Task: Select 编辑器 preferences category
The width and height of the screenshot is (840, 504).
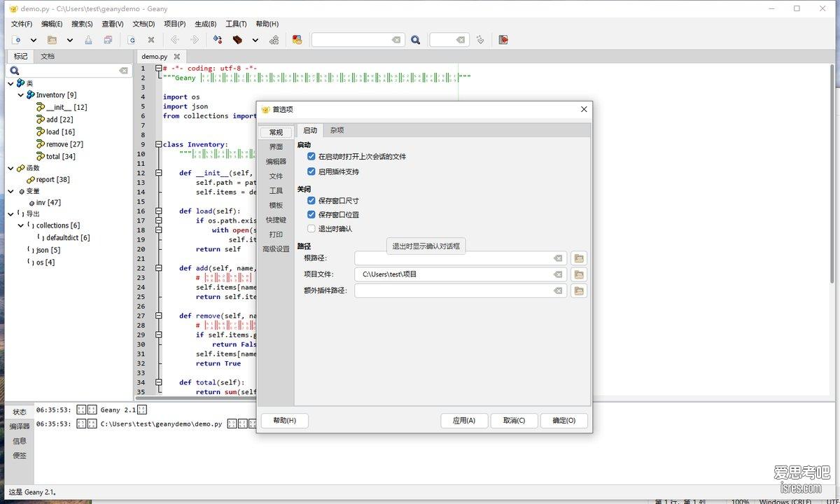Action: [x=276, y=162]
